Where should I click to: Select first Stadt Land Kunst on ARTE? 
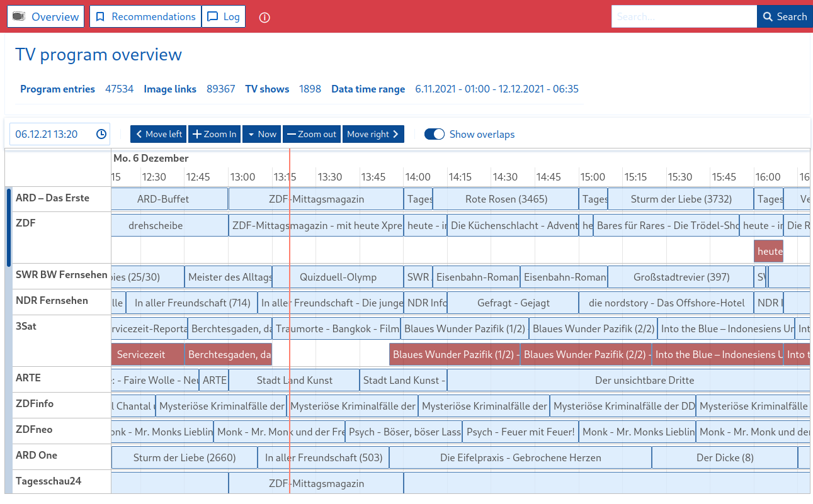tap(294, 380)
